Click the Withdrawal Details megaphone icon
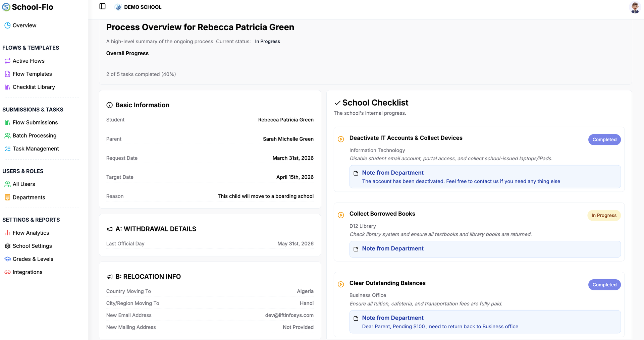The image size is (644, 340). 109,229
